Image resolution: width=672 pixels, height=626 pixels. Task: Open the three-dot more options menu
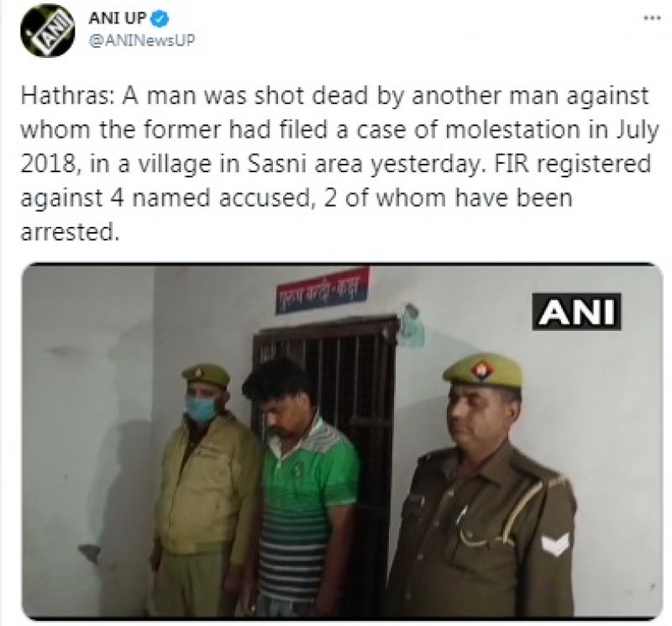click(652, 18)
